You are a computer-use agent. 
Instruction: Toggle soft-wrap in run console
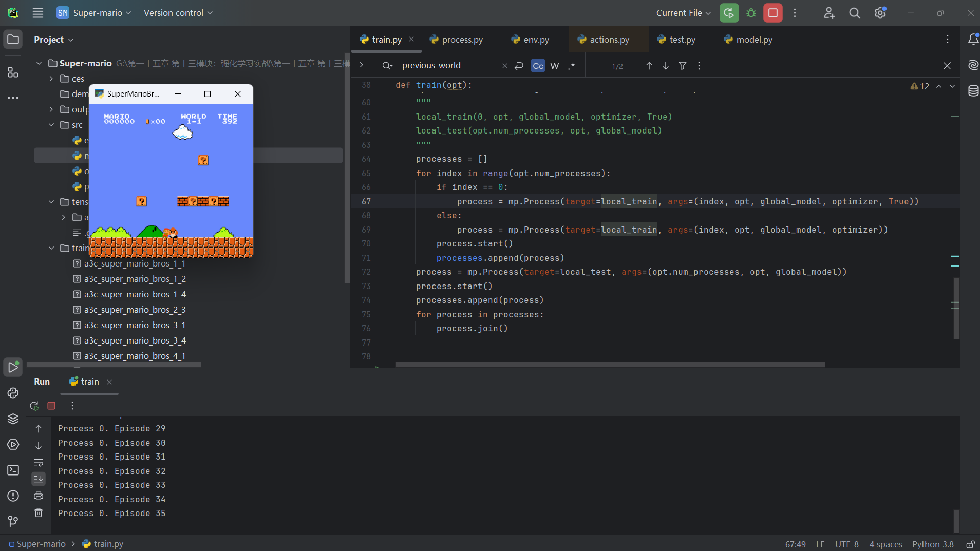[x=39, y=462]
